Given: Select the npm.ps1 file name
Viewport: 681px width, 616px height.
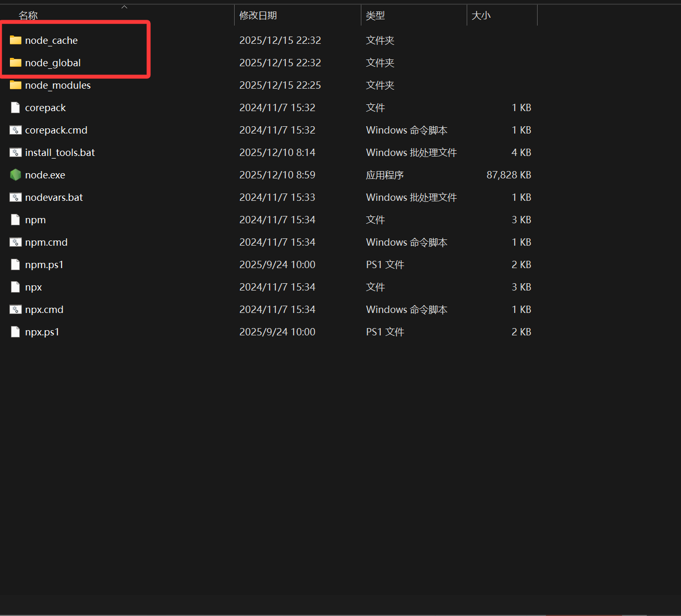Looking at the screenshot, I should 44,264.
